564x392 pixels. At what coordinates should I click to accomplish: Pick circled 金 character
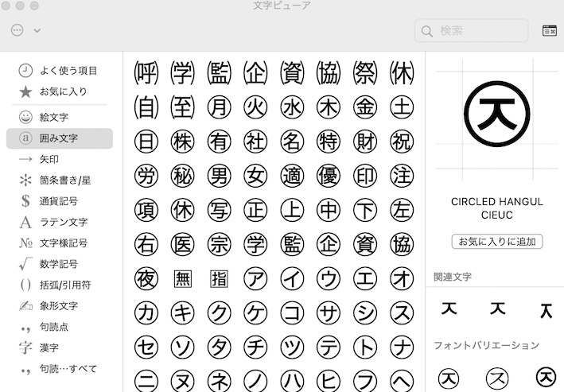[x=365, y=107]
